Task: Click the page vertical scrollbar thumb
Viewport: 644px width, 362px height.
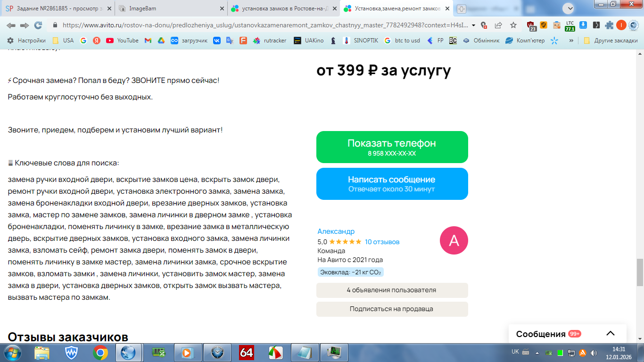Action: pyautogui.click(x=640, y=272)
